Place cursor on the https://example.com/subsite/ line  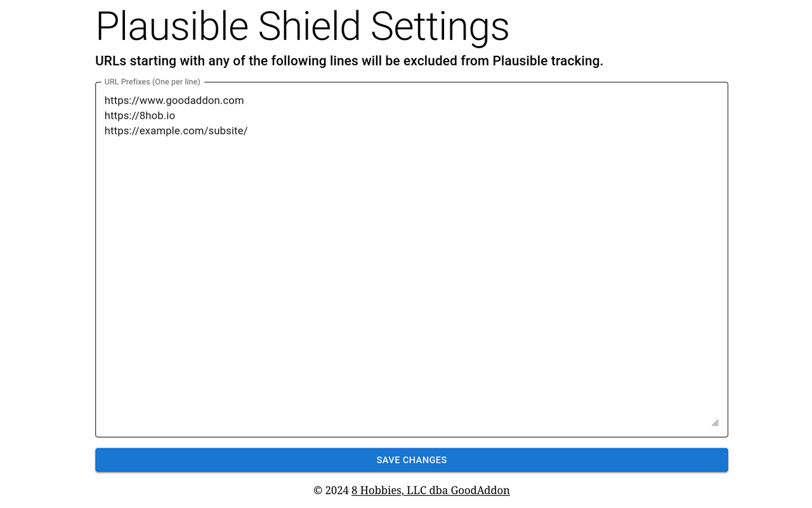coord(176,131)
